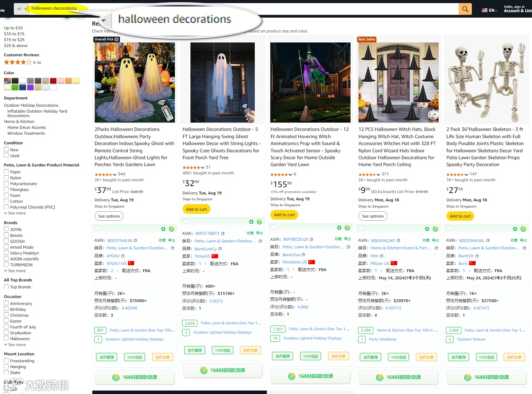The image size is (532, 394).
Task: Click 全网图搜 under ASIN B0D3T94XJN
Action: pyautogui.click(x=107, y=357)
